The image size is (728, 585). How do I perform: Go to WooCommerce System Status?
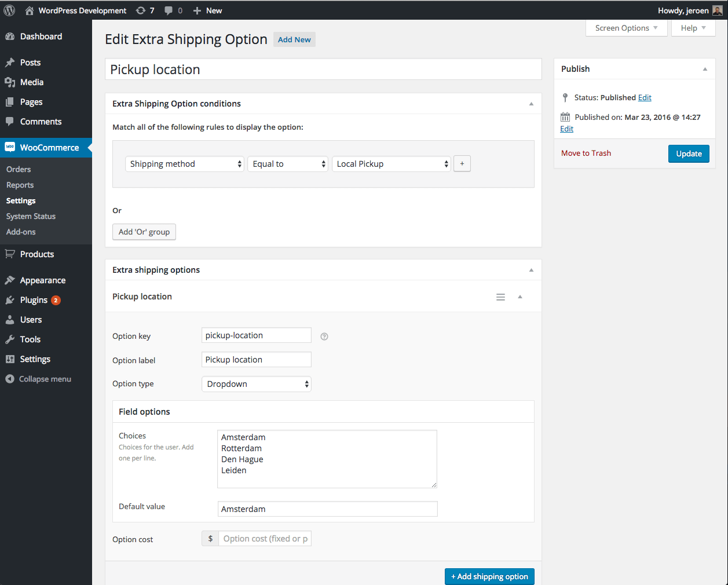[31, 216]
